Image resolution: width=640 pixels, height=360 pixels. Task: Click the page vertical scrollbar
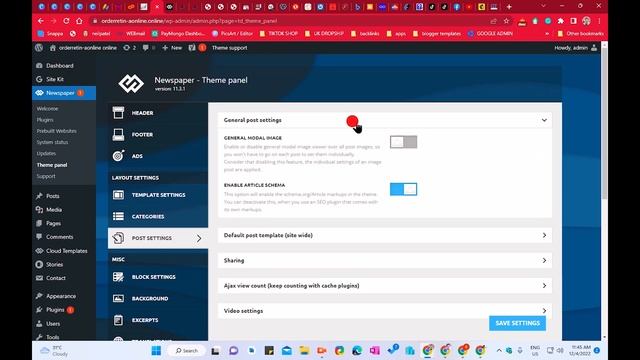click(604, 122)
